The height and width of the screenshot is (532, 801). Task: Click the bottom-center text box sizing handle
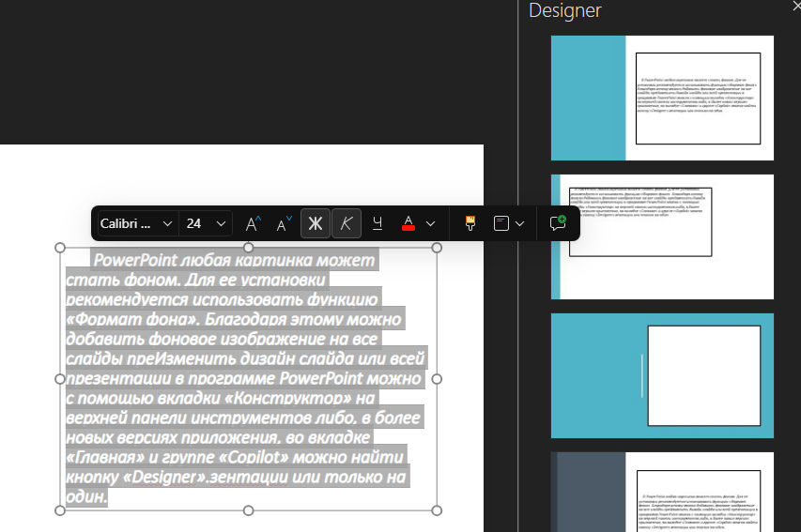tap(248, 510)
